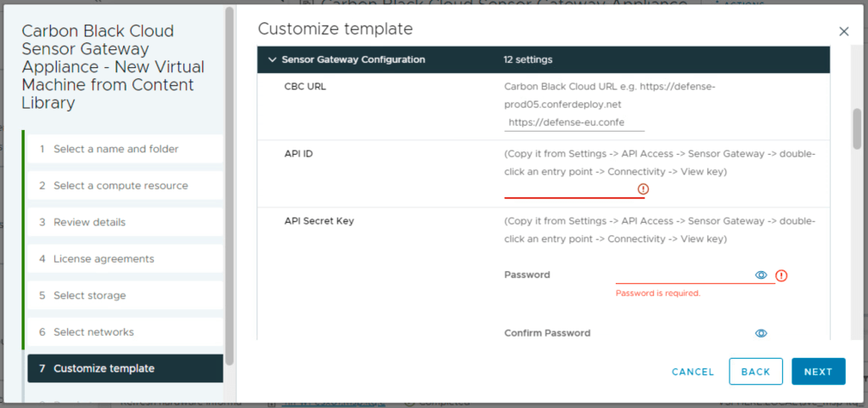Select step 7 Customize template
868x408 pixels.
pos(104,369)
